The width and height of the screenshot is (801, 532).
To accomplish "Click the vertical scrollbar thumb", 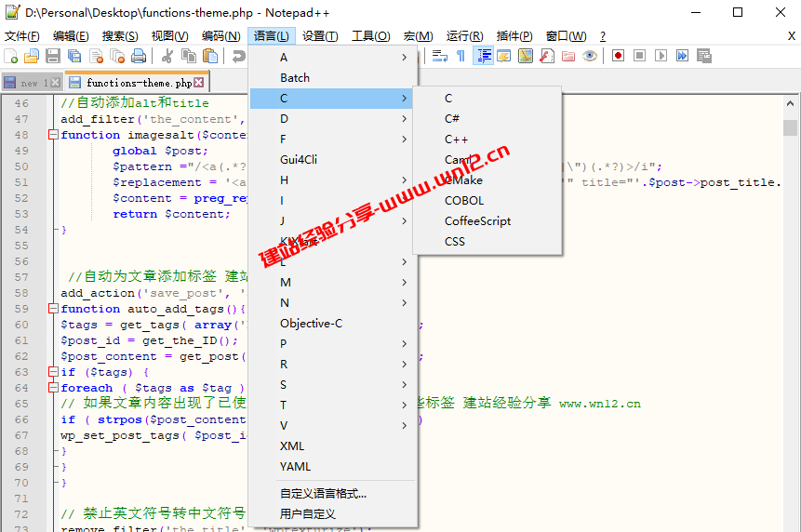I will click(790, 127).
